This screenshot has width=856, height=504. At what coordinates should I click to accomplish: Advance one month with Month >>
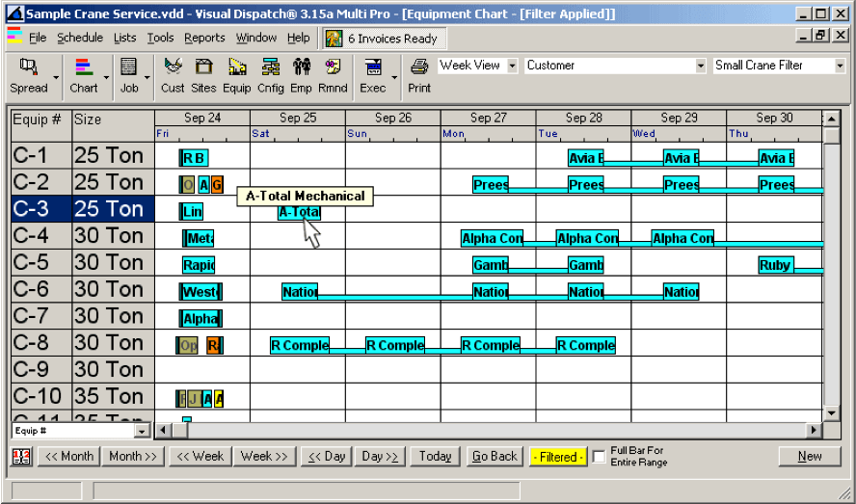click(x=133, y=457)
